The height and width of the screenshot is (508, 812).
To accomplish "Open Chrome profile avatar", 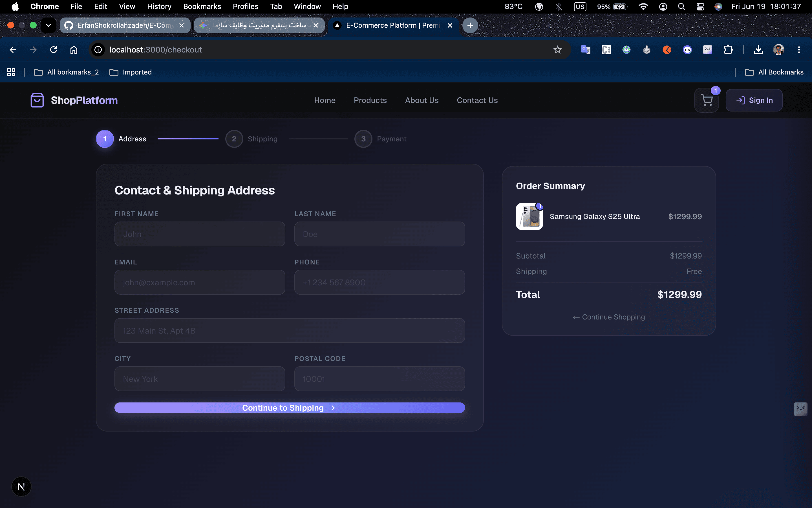I will [778, 50].
